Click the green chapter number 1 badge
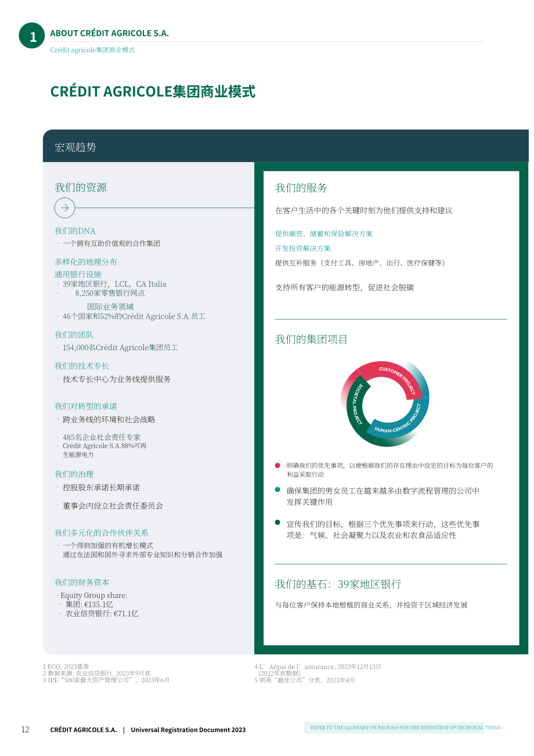Screen dimensions: 534x756 32,36
